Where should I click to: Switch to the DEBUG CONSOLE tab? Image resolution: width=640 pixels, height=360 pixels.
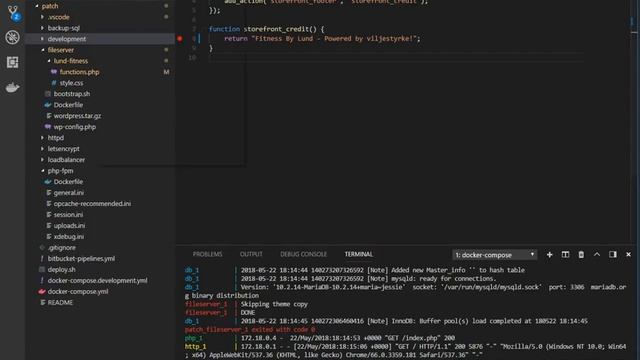coord(303,254)
